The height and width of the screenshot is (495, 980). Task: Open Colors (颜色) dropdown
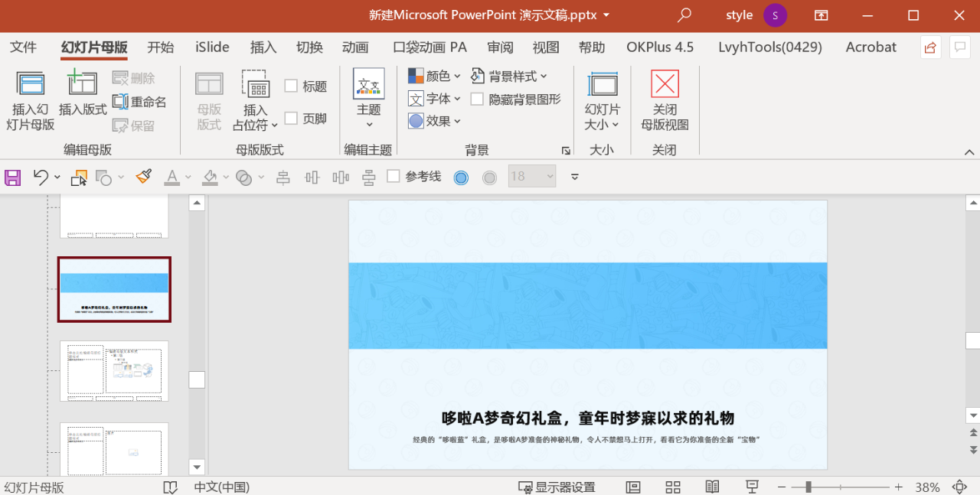tap(434, 77)
